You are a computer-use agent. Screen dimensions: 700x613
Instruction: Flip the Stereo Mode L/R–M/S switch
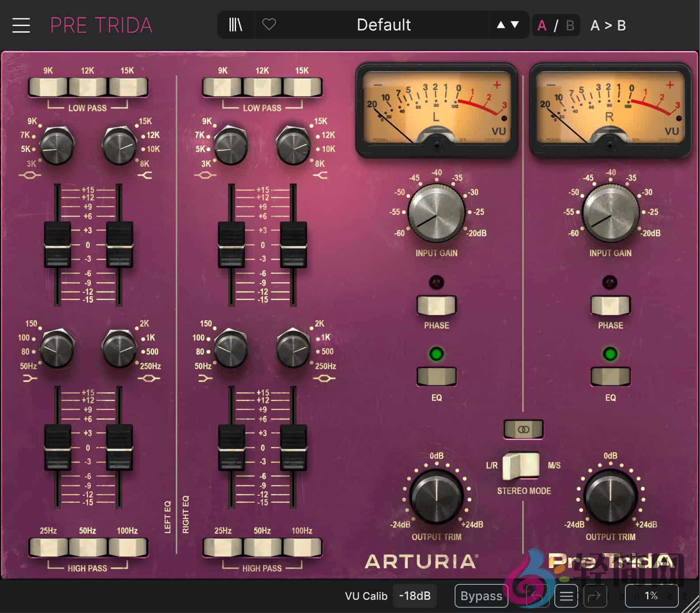(x=521, y=466)
